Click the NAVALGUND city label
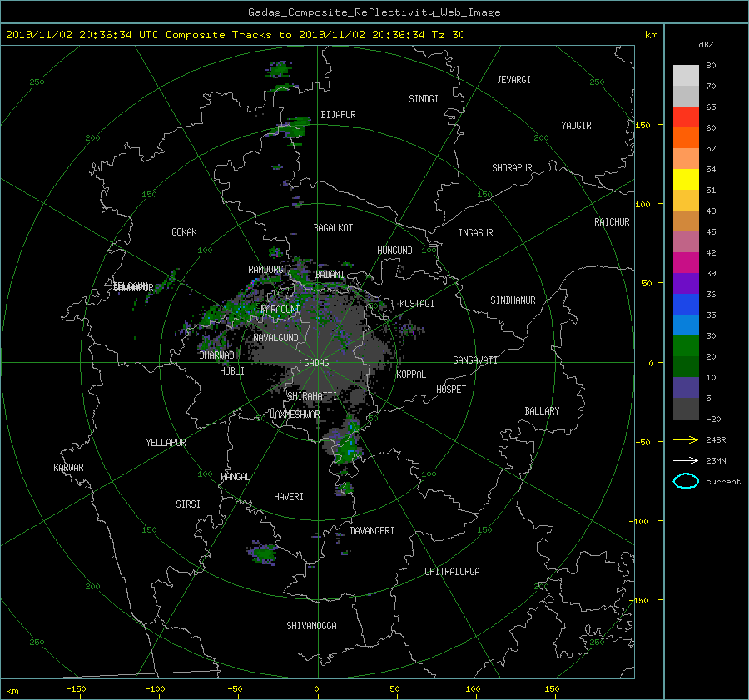 (x=275, y=338)
